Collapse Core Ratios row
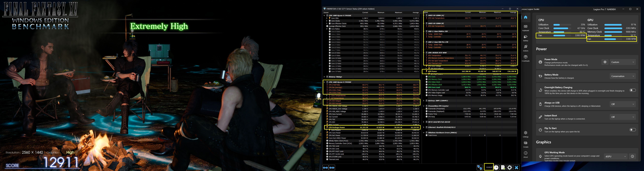 (327, 29)
